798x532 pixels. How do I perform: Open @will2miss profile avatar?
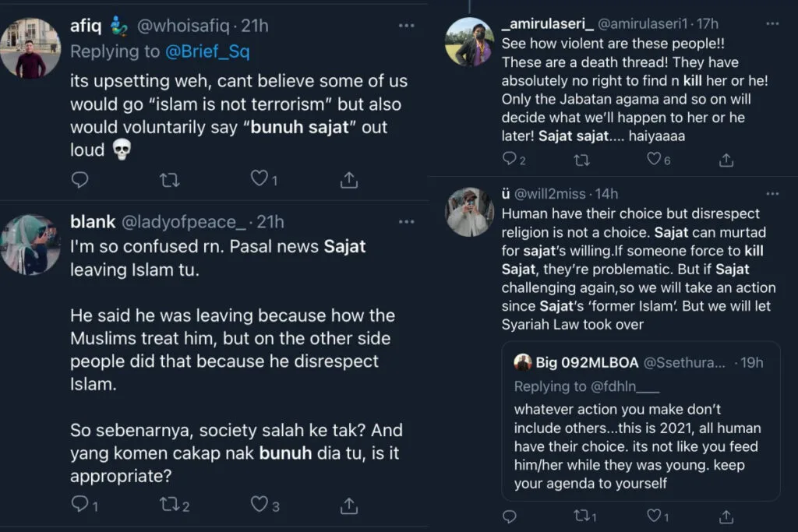(x=469, y=212)
